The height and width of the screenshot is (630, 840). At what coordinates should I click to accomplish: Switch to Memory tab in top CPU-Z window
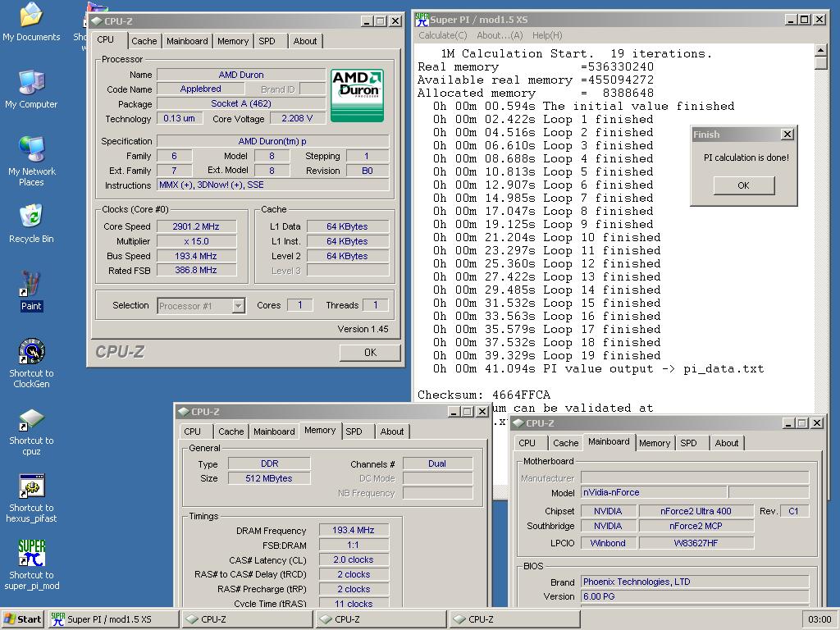point(233,41)
